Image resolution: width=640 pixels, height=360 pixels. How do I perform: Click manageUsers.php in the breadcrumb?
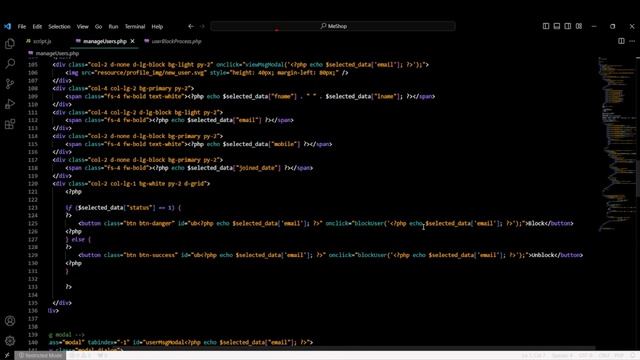pyautogui.click(x=57, y=53)
